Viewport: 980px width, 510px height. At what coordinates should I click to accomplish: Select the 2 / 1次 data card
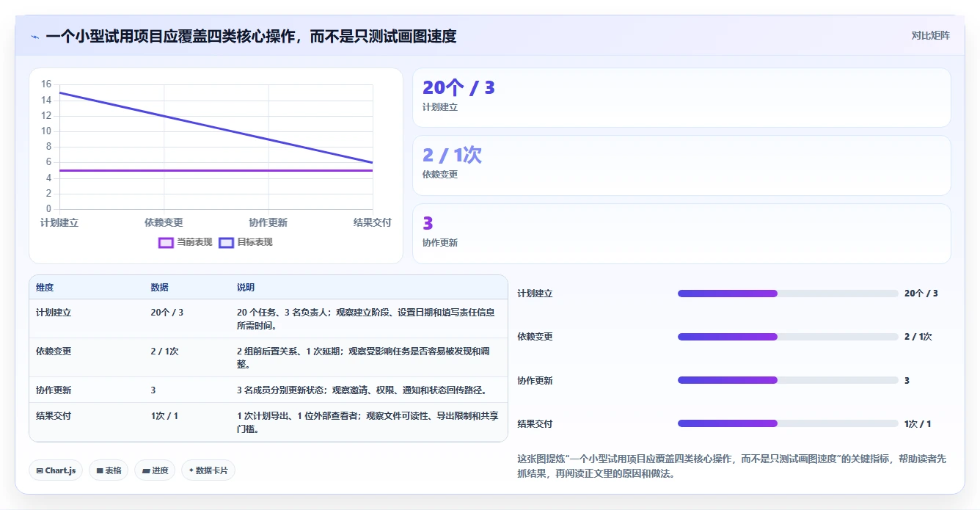[x=681, y=165]
